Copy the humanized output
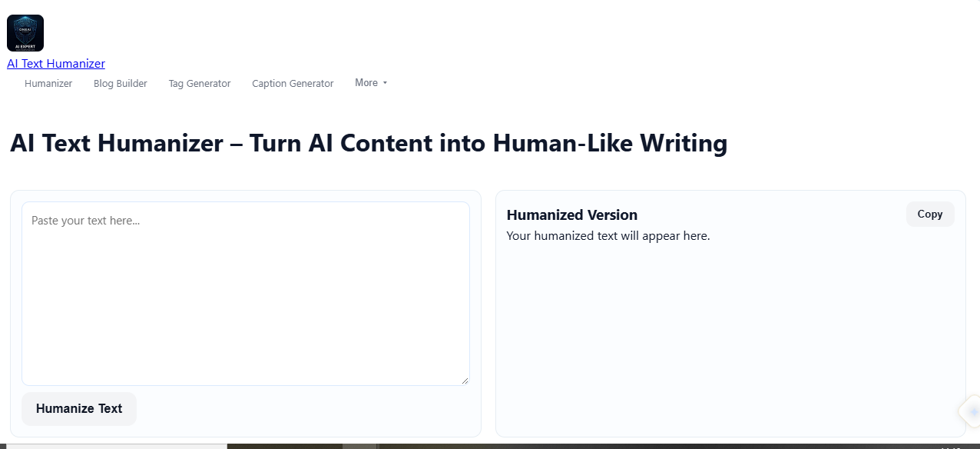The image size is (980, 449). click(x=930, y=215)
